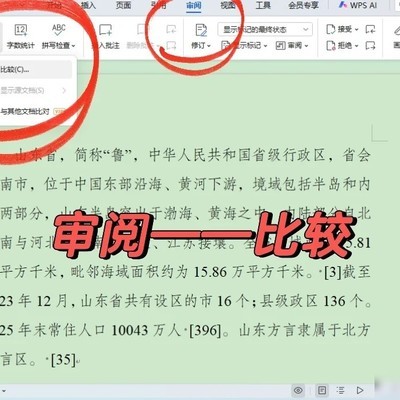This screenshot has width=400, height=400.
Task: Click the words "黄河下游" in the document
Action: (x=208, y=184)
